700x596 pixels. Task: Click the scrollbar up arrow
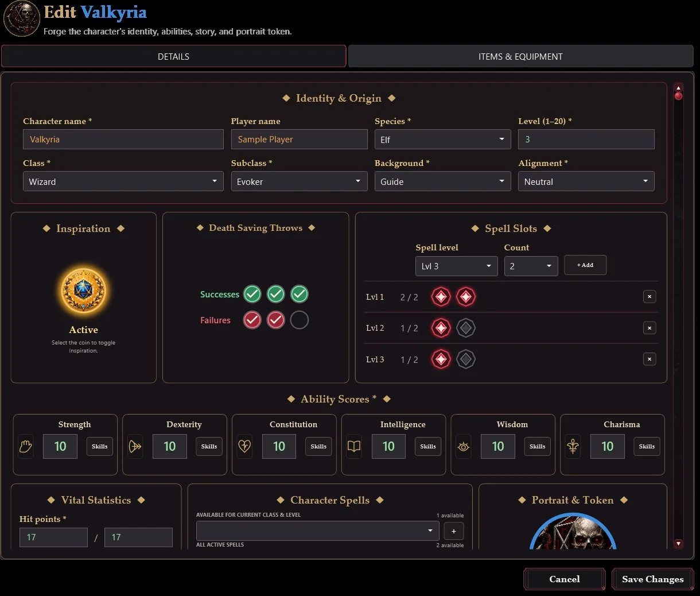click(x=679, y=88)
